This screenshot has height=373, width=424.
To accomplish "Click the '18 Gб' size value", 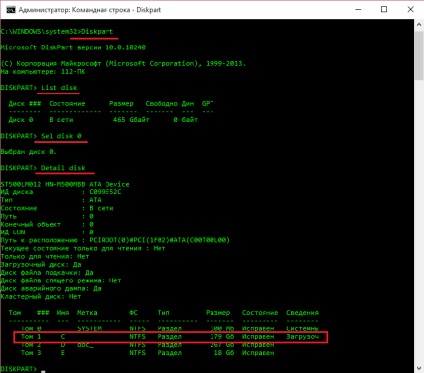I will (224, 352).
